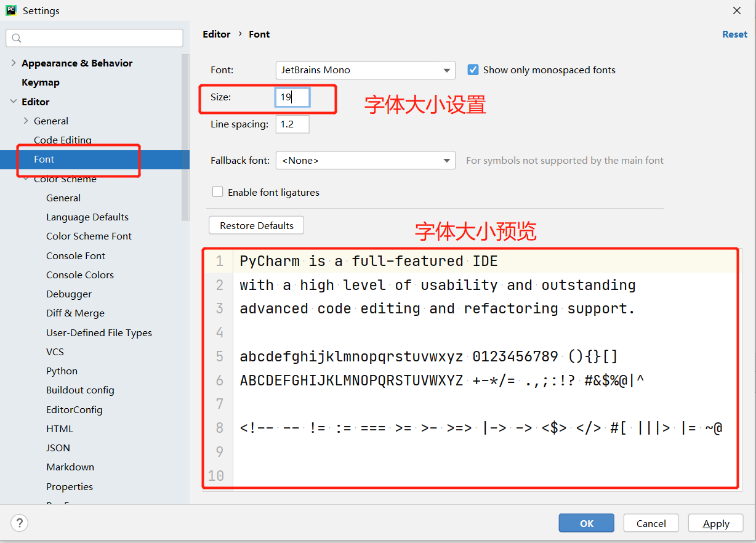The height and width of the screenshot is (543, 756).
Task: Click the settings search field
Action: tap(95, 38)
